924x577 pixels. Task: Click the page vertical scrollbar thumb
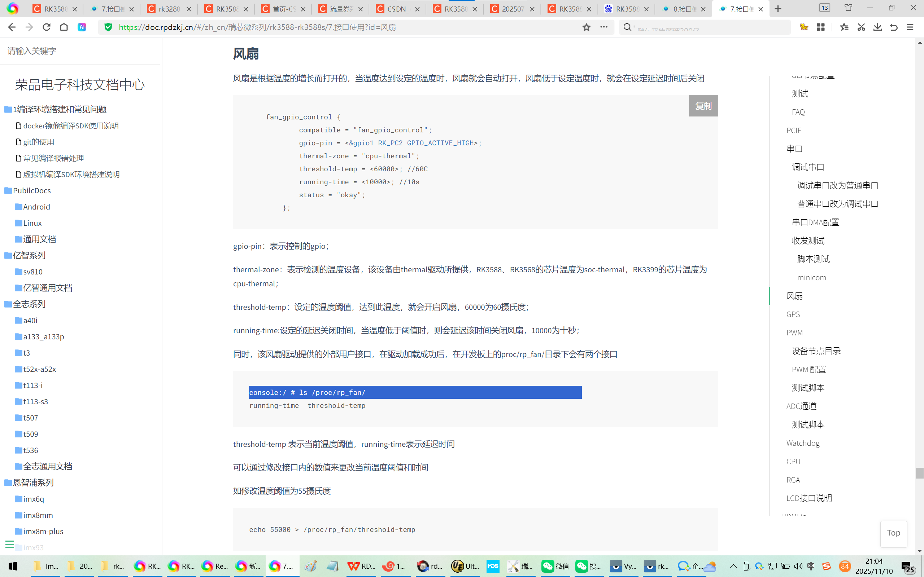919,473
